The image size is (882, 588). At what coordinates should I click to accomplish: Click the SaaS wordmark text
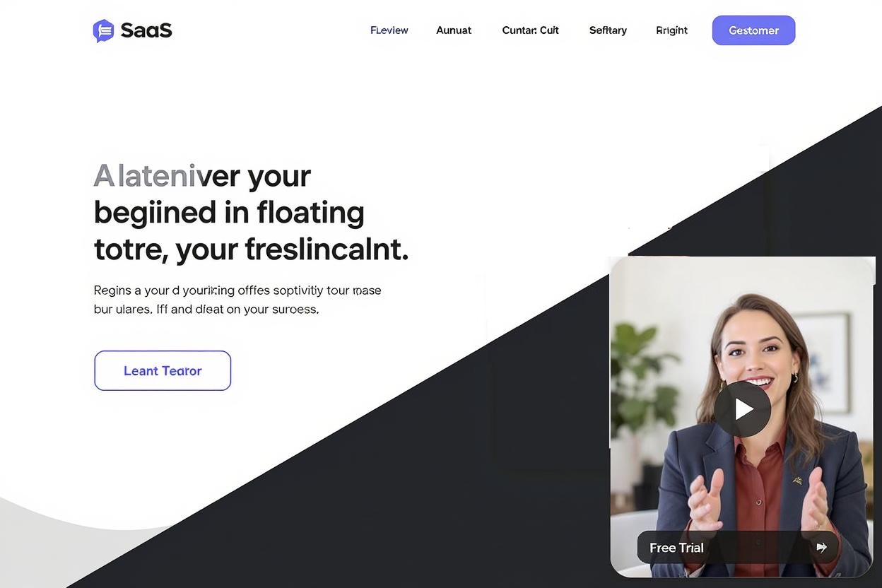coord(146,30)
